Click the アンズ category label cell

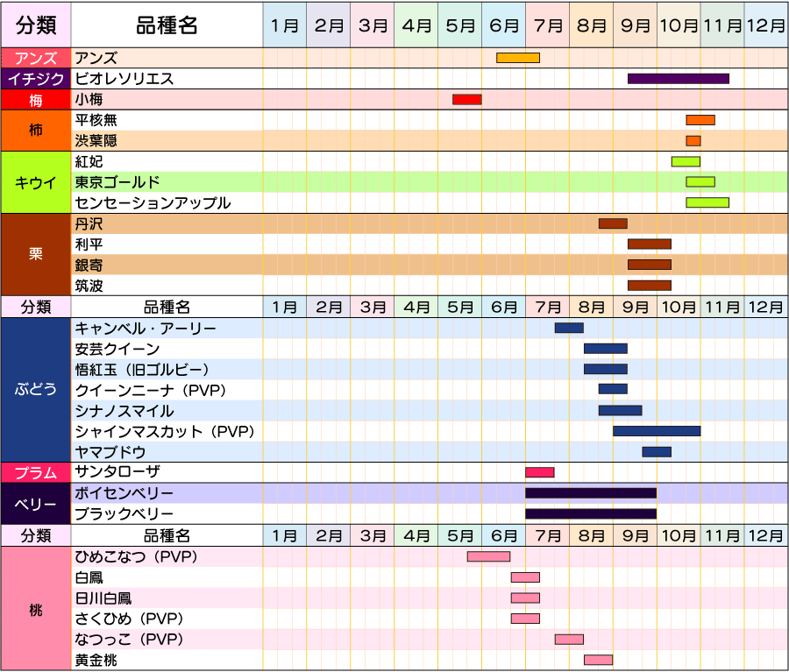(x=36, y=58)
